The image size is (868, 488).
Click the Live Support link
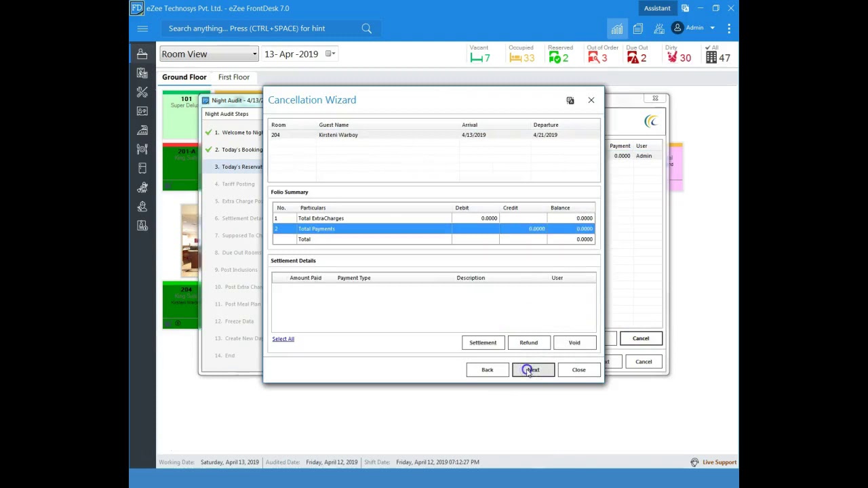pos(719,462)
